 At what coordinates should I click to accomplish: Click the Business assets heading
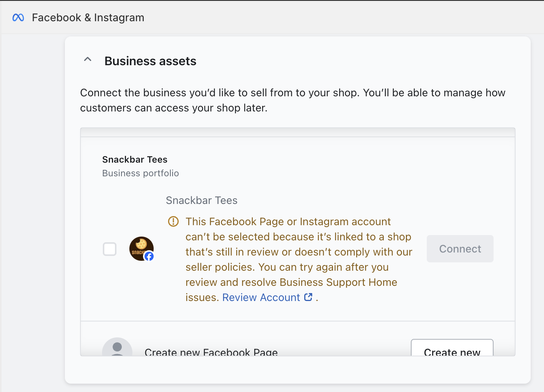point(150,61)
